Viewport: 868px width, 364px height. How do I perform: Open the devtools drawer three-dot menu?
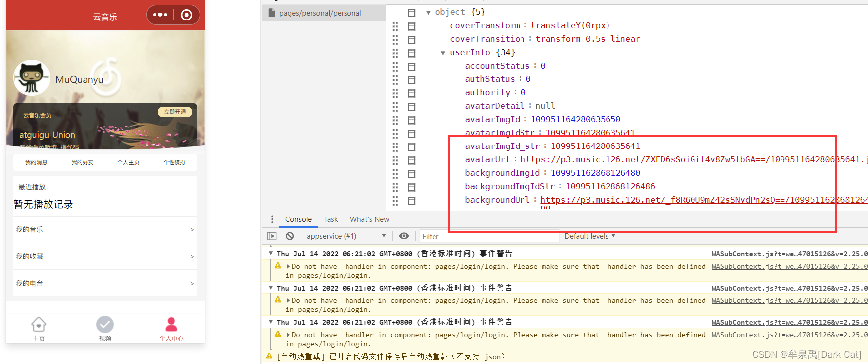272,219
